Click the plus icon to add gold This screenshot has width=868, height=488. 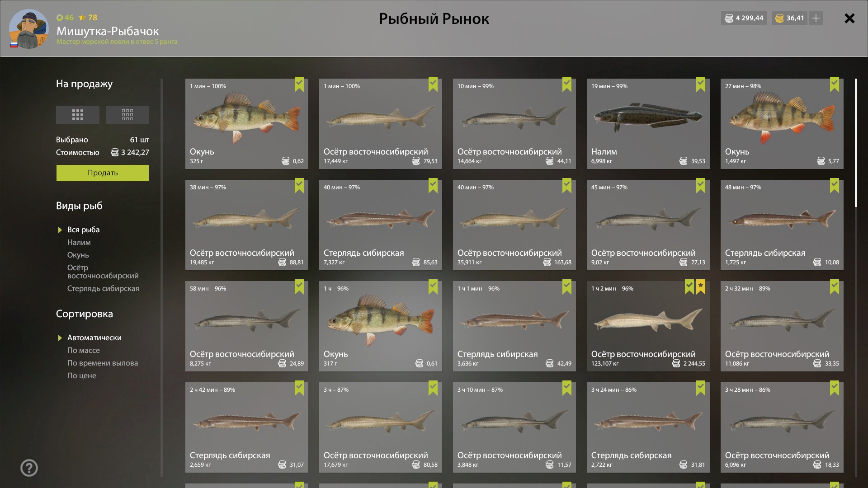point(816,18)
